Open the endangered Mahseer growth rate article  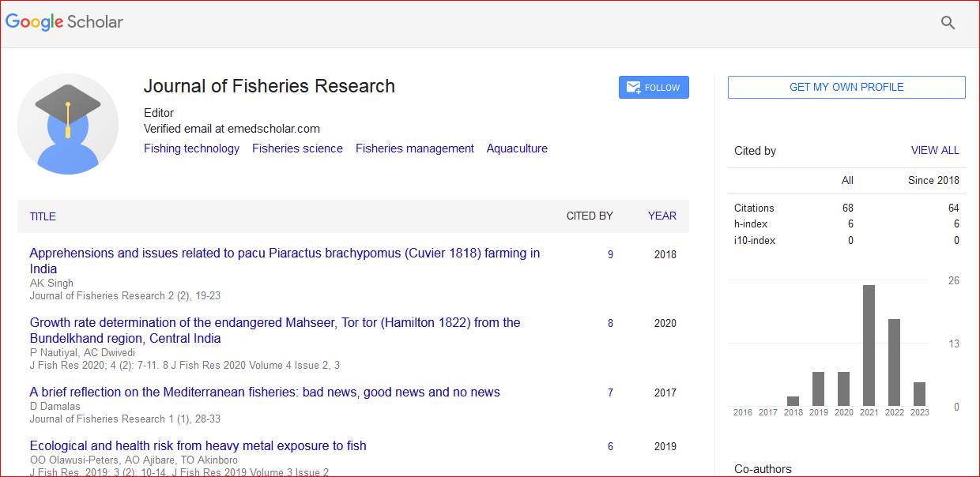click(x=274, y=323)
